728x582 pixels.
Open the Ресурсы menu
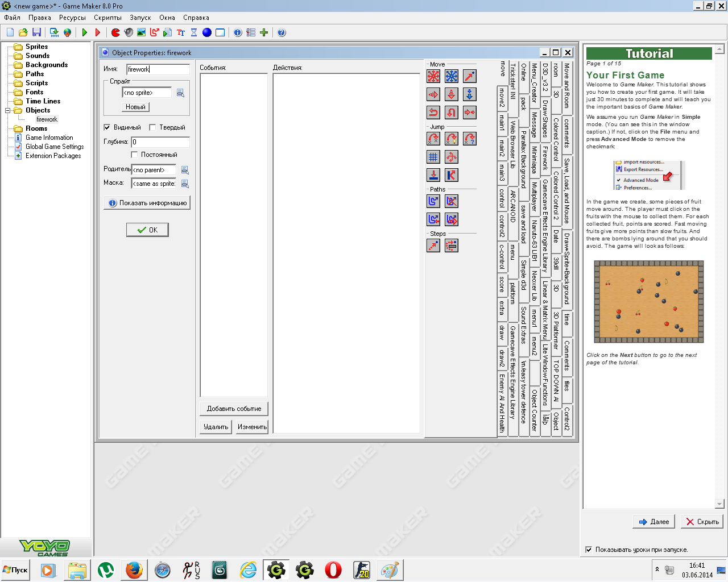coord(72,18)
